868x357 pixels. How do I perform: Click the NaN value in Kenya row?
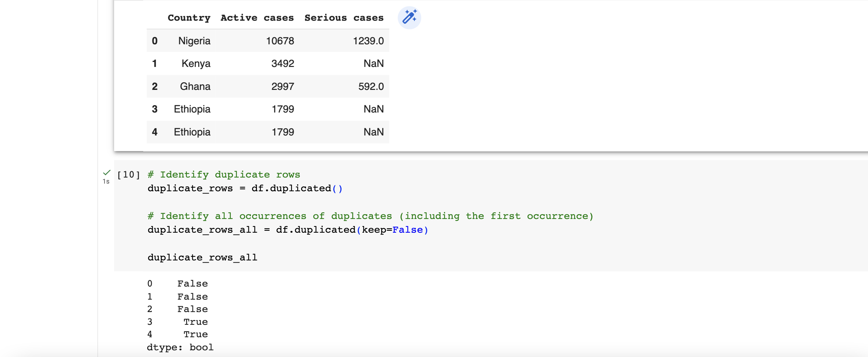pos(373,63)
